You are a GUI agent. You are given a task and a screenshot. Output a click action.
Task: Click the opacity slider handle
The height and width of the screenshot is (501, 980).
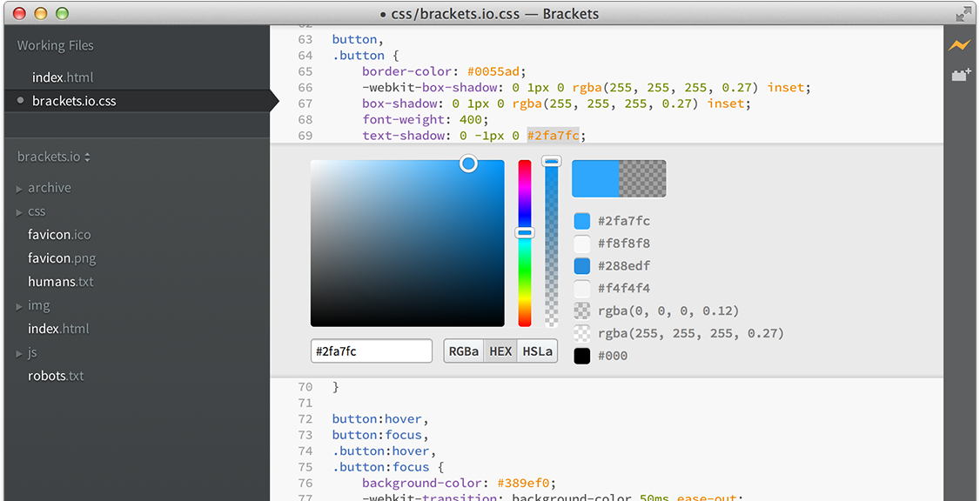551,161
